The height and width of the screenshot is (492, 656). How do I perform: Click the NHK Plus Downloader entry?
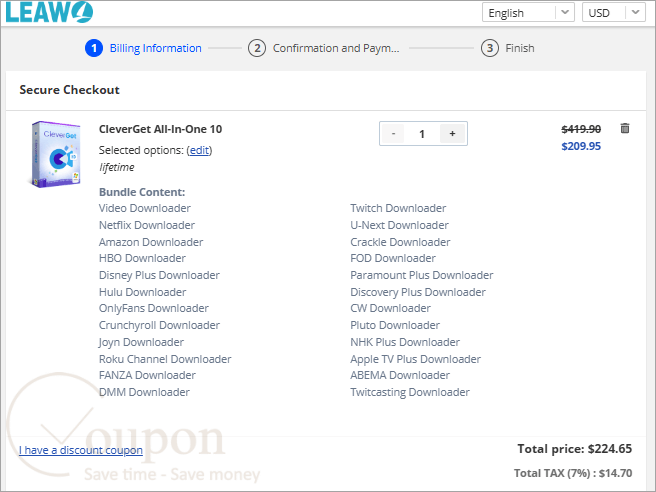(405, 342)
